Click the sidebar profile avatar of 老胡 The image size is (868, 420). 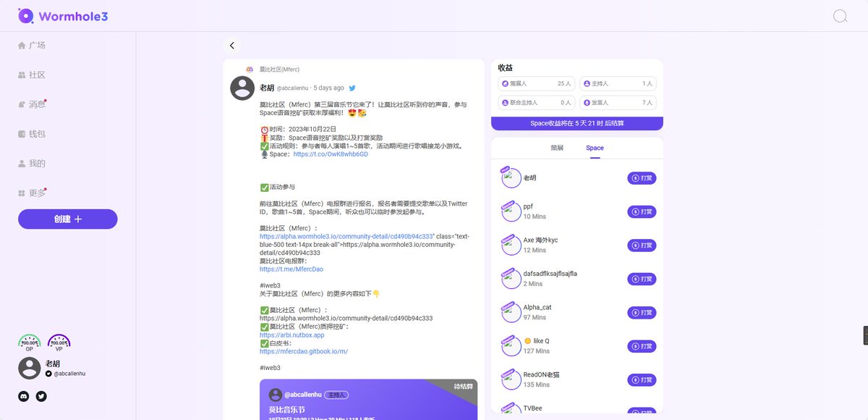tap(30, 368)
